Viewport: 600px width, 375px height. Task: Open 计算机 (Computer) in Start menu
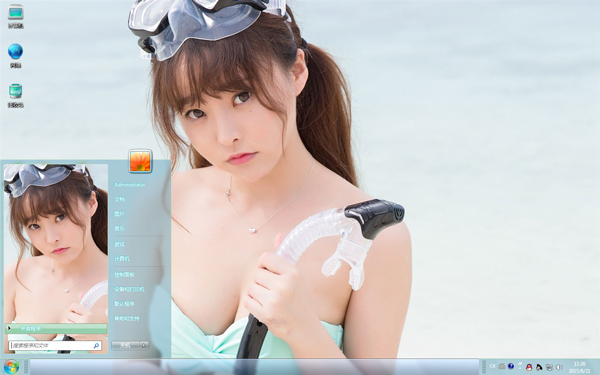click(x=122, y=259)
